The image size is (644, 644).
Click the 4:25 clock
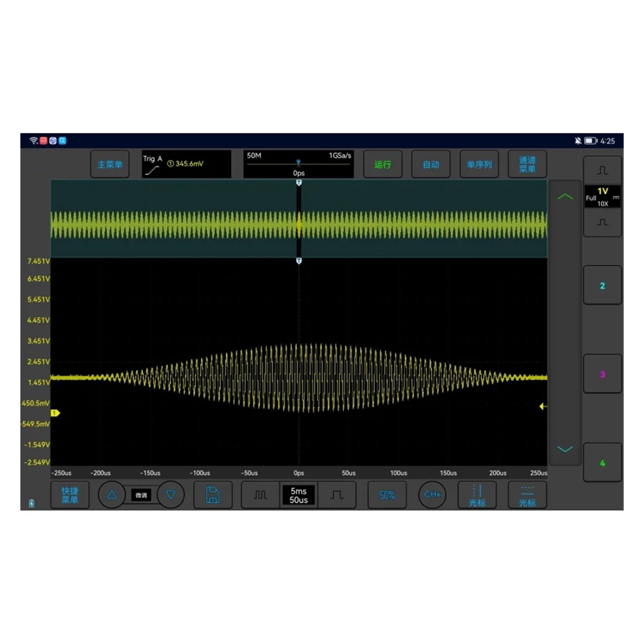click(607, 141)
